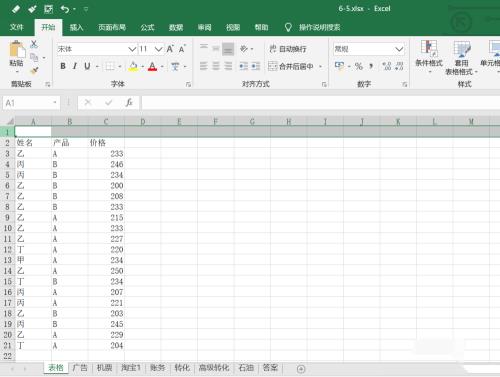Click the phonetic guide 文 icon

(175, 66)
